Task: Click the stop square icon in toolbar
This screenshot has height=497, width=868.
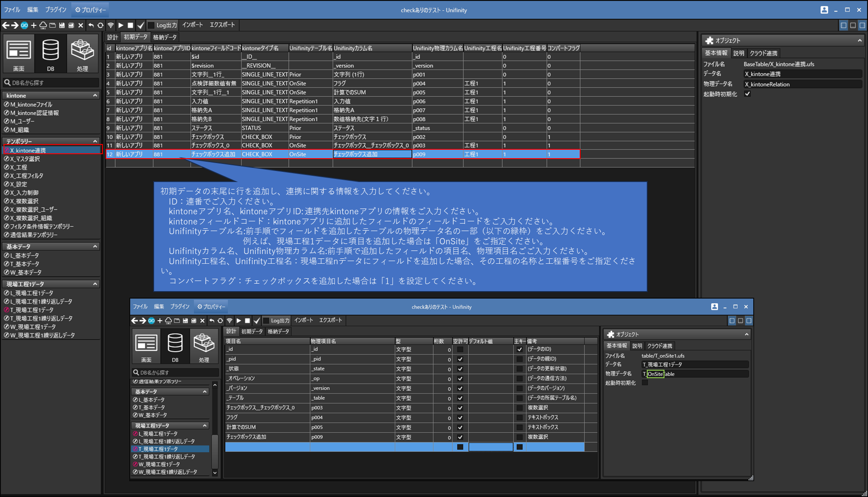Action: (130, 25)
